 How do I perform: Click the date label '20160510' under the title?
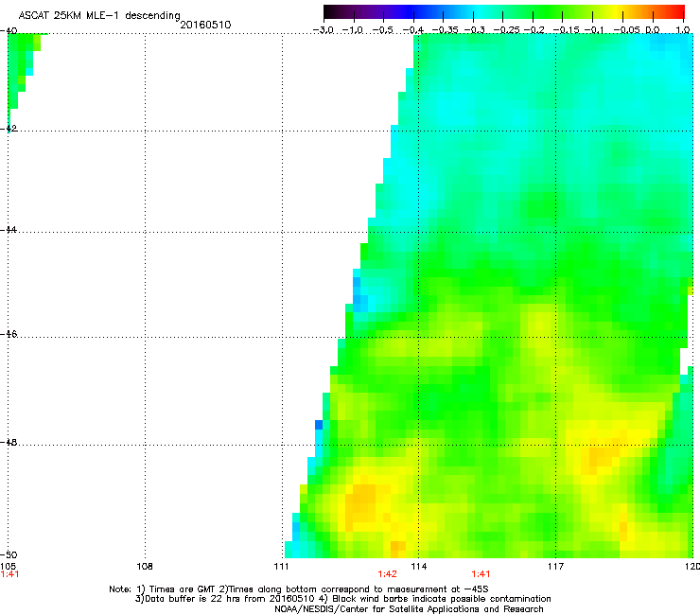pos(205,25)
